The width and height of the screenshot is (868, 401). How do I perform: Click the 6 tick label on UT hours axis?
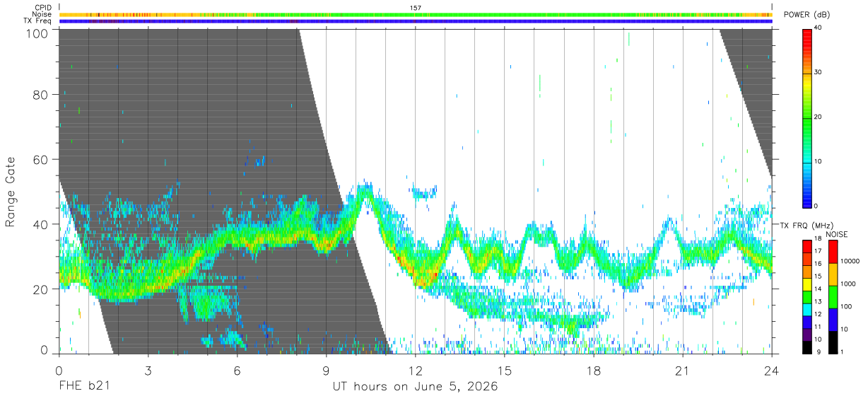(237, 371)
